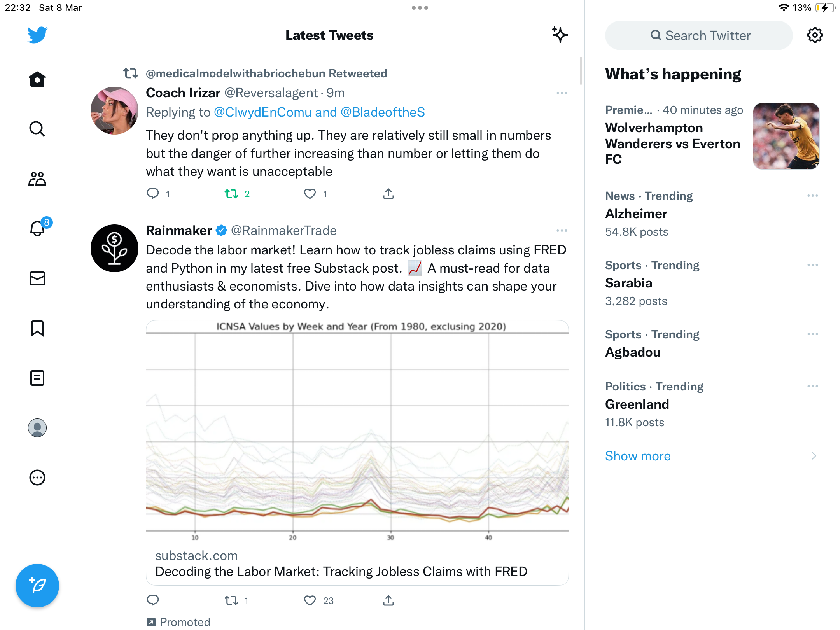Open the Lists icon in sidebar
Screen dimensions: 840x630
[37, 378]
